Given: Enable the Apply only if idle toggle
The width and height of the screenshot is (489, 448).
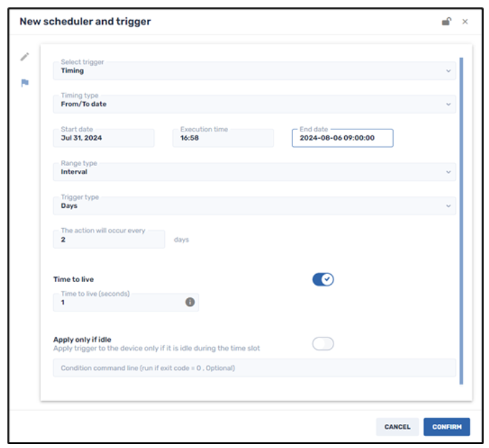Looking at the screenshot, I should tap(323, 344).
